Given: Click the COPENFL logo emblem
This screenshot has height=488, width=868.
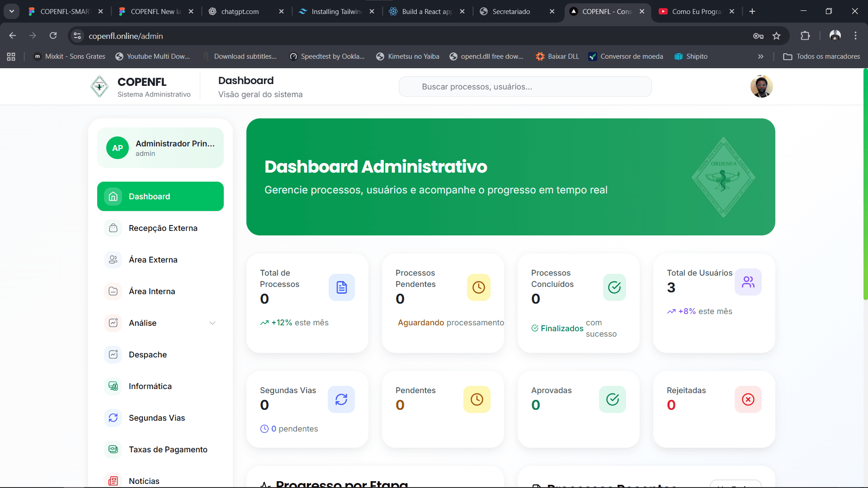Looking at the screenshot, I should click(x=99, y=86).
